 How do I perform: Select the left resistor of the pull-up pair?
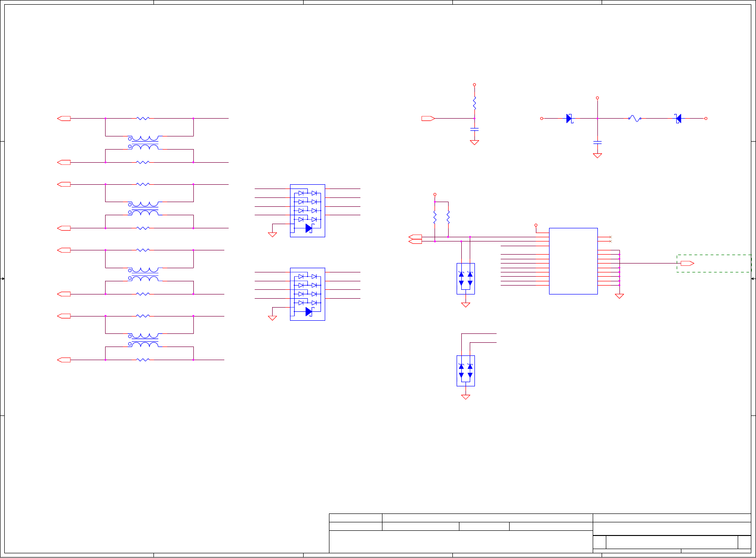[435, 217]
